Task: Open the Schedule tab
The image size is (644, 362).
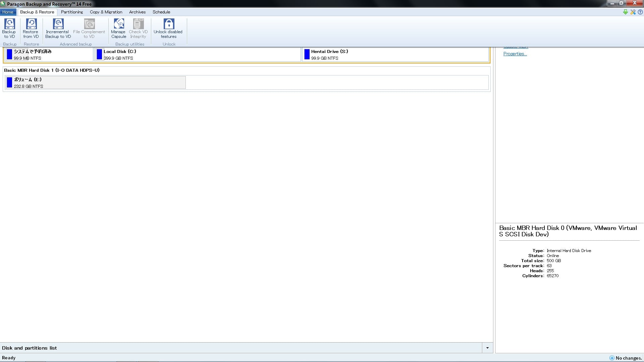Action: click(x=161, y=12)
